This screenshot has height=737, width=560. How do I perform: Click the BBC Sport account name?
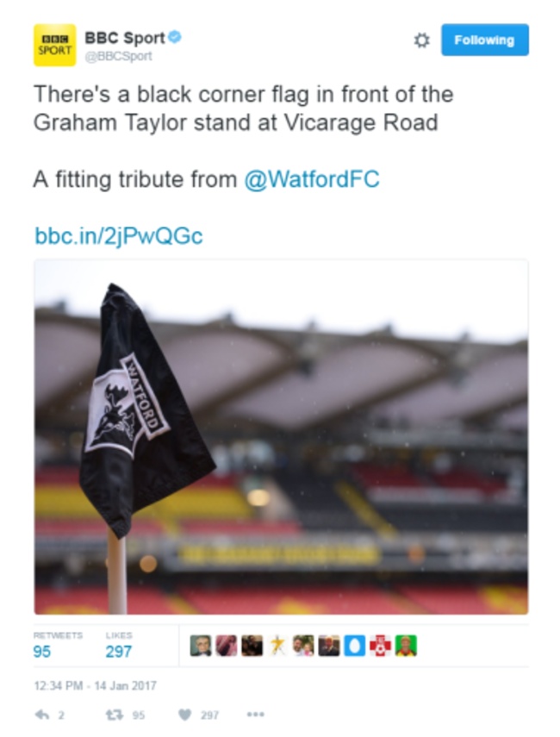coord(125,38)
